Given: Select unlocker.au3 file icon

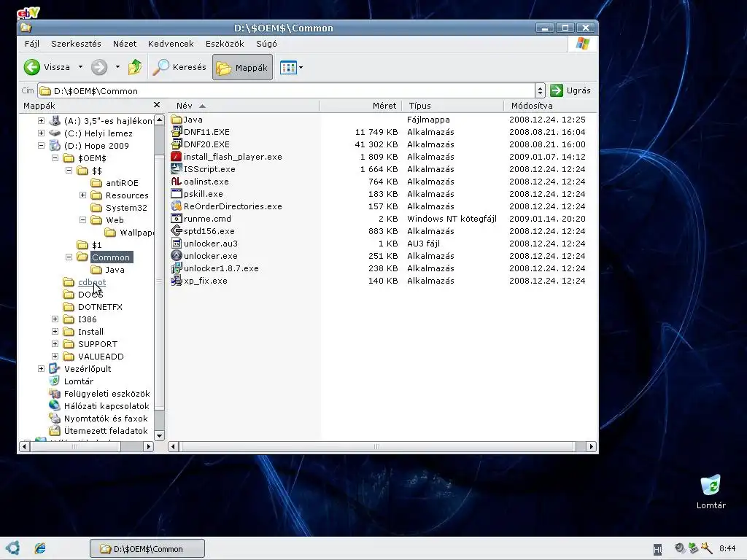Looking at the screenshot, I should (x=177, y=243).
